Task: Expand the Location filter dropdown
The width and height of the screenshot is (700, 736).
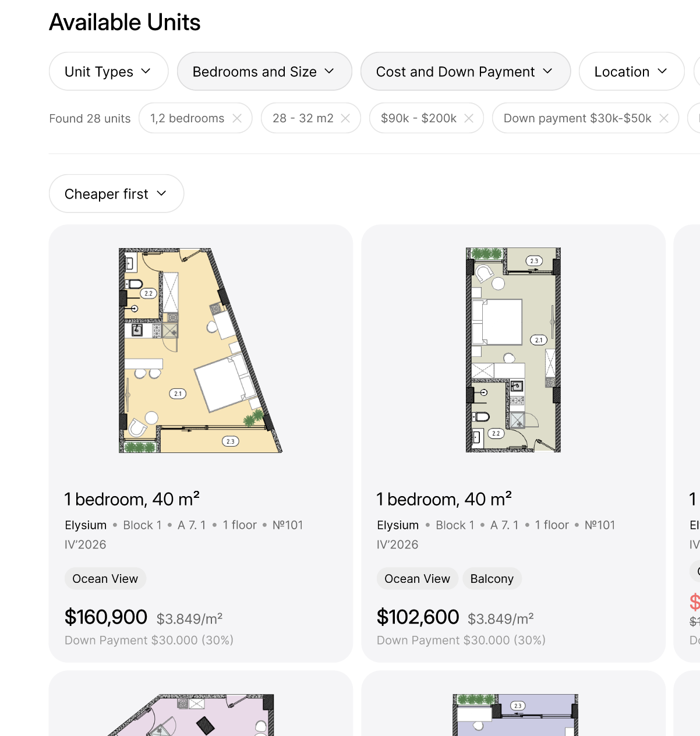Action: click(x=631, y=72)
